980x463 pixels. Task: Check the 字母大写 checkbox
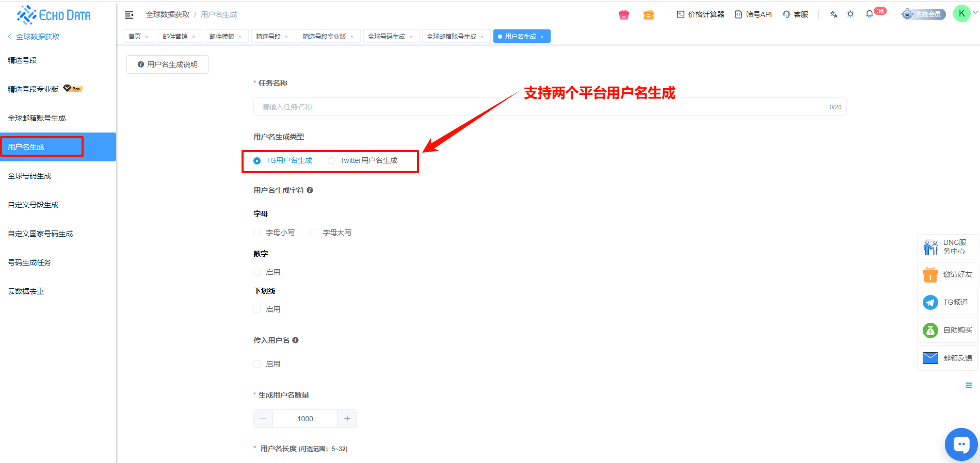click(x=314, y=233)
